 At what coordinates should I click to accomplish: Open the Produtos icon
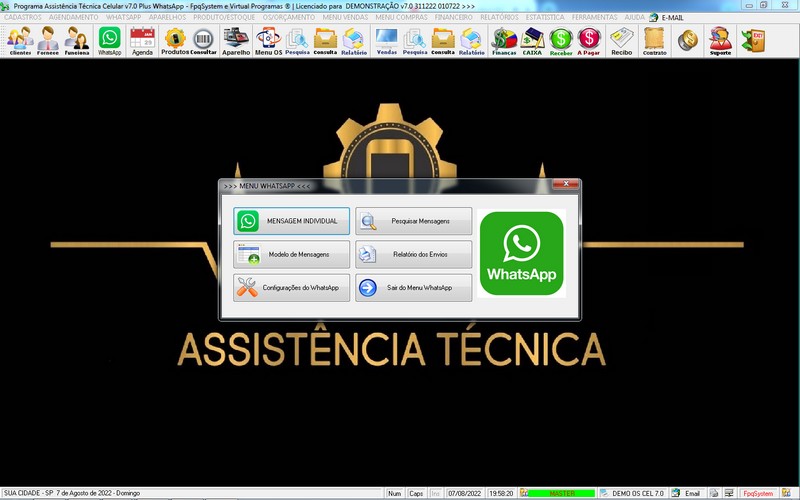coord(175,41)
